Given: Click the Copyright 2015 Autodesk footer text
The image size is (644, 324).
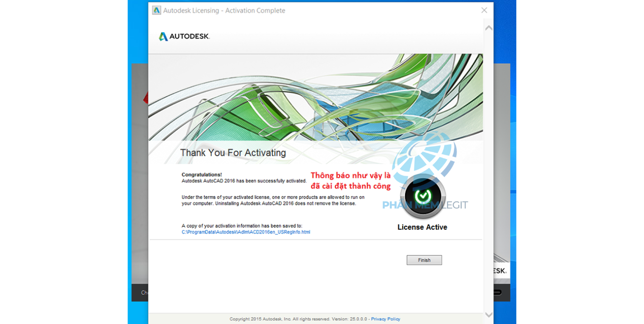Looking at the screenshot, I should pos(299,319).
